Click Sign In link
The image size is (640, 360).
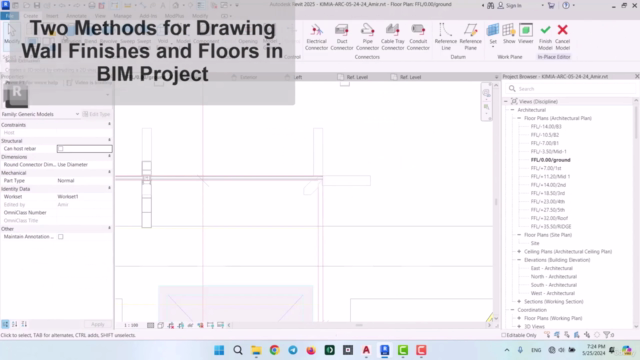click(x=513, y=5)
